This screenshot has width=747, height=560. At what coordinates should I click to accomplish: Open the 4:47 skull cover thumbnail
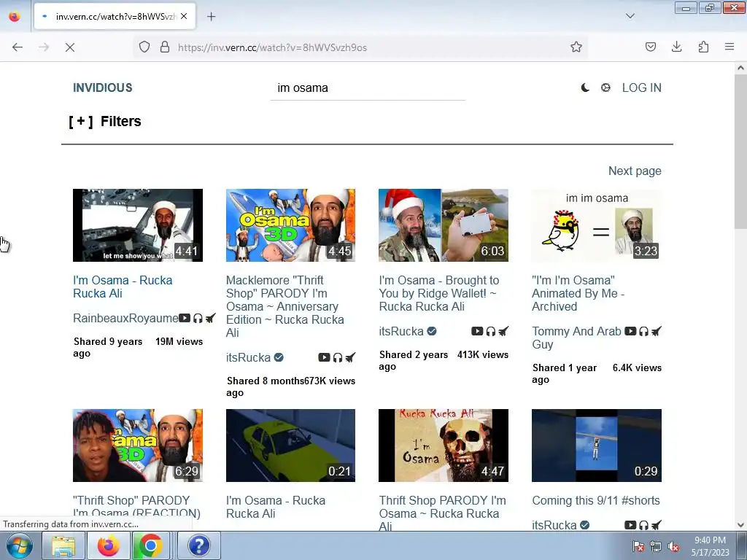click(x=444, y=446)
